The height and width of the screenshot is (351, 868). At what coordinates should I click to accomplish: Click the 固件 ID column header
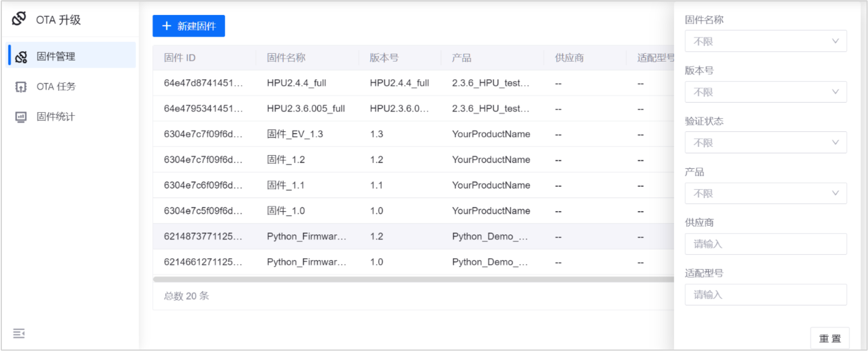tap(180, 58)
